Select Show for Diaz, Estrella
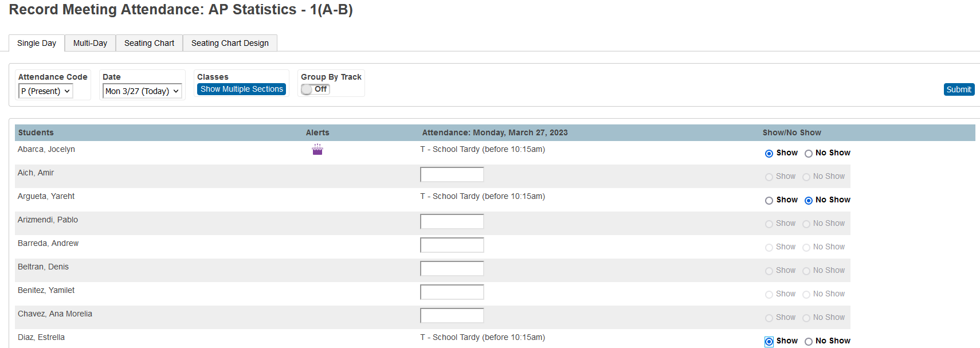This screenshot has height=348, width=980. [x=769, y=341]
